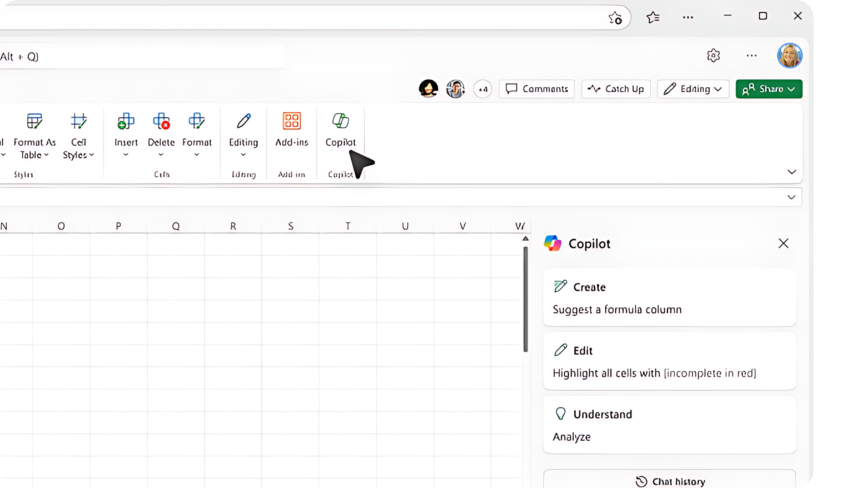
Task: Show the +4 additional collaborators
Action: [483, 89]
